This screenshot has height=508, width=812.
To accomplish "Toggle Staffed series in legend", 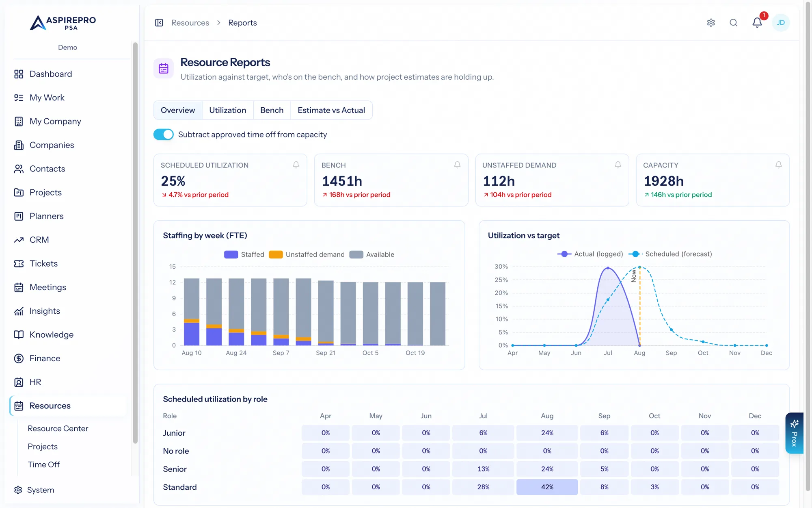I will pos(244,254).
